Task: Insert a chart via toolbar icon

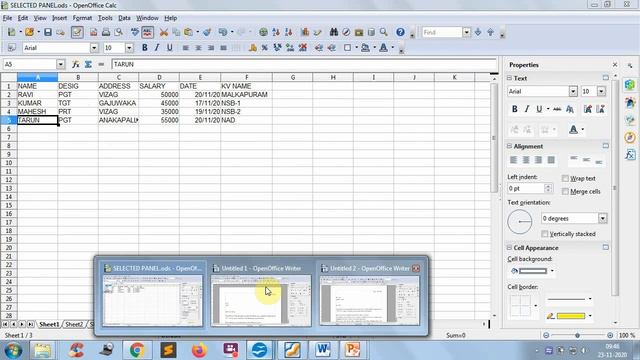Action: coord(304,32)
